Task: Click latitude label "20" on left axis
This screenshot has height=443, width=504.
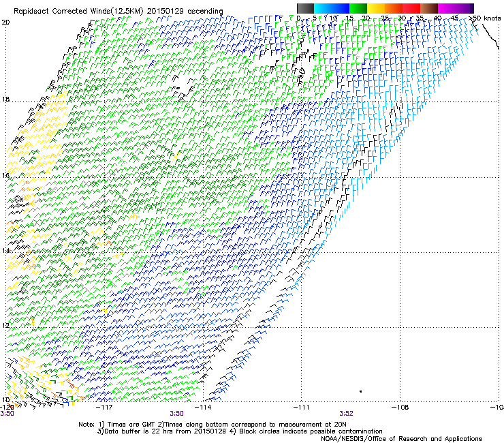Action: [5, 22]
